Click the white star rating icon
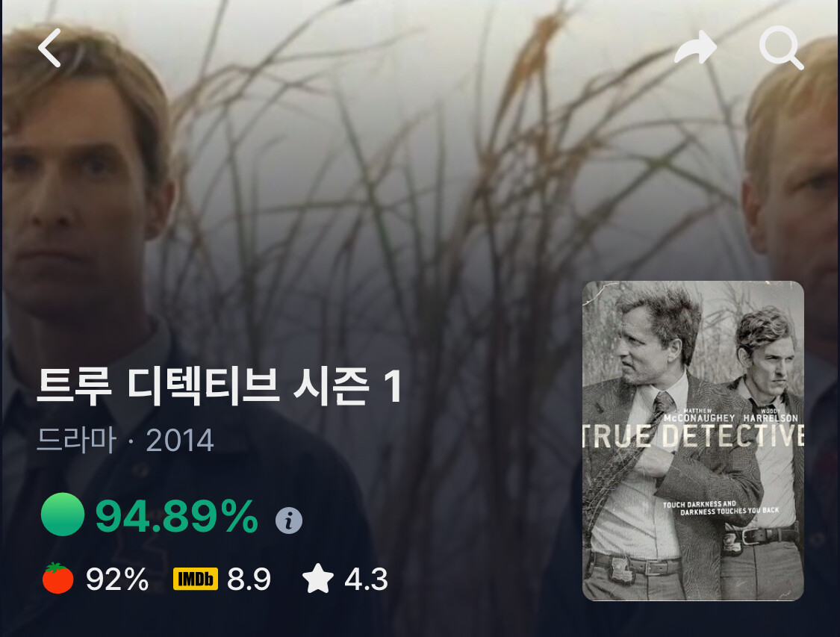840x637 pixels. [318, 578]
